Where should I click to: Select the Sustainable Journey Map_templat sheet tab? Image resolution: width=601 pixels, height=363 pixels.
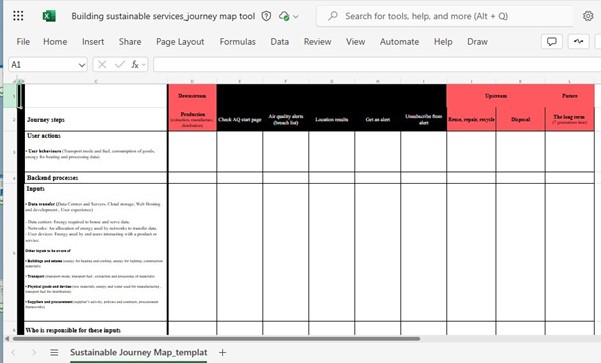[x=138, y=352]
